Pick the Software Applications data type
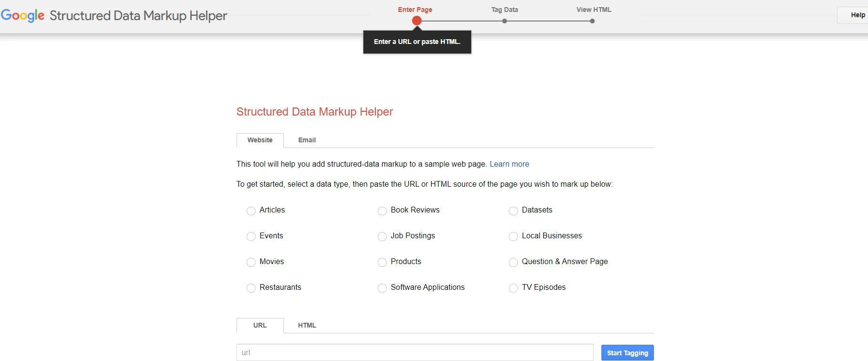The height and width of the screenshot is (361, 868). click(x=382, y=288)
